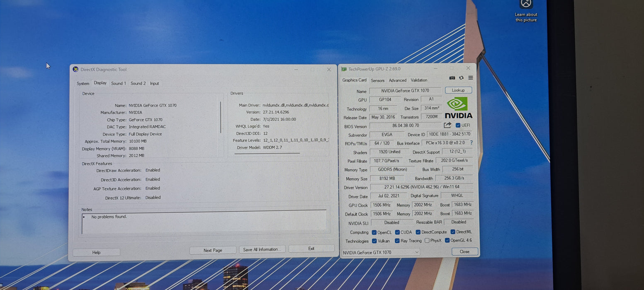Viewport: 644px width, 290px height.
Task: Click the Bus Interface question mark icon
Action: point(471,143)
